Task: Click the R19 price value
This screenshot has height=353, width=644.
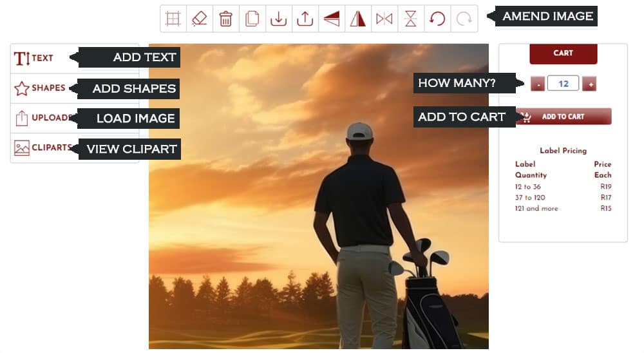Action: tap(606, 187)
